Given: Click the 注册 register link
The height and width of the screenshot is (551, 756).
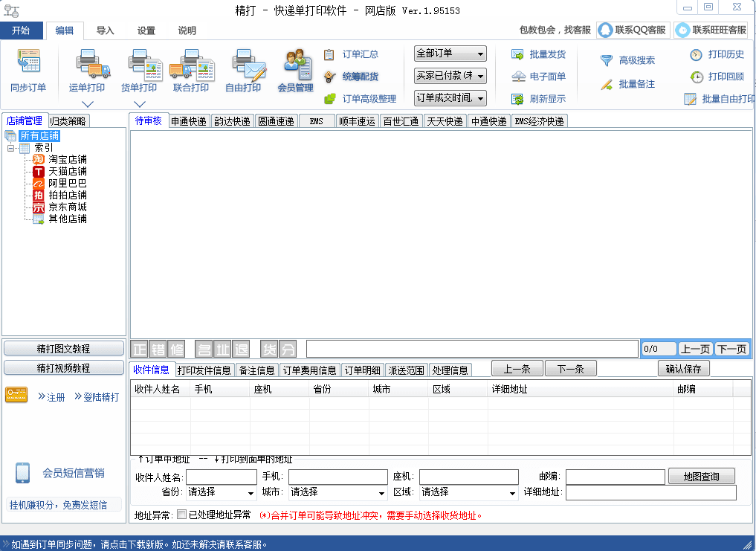Looking at the screenshot, I should point(51,397).
